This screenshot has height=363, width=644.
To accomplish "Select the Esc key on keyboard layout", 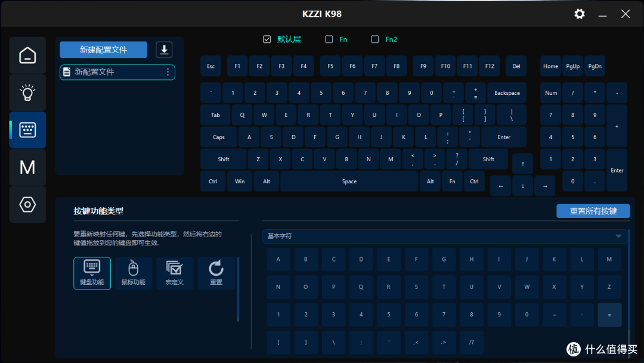I will [210, 66].
